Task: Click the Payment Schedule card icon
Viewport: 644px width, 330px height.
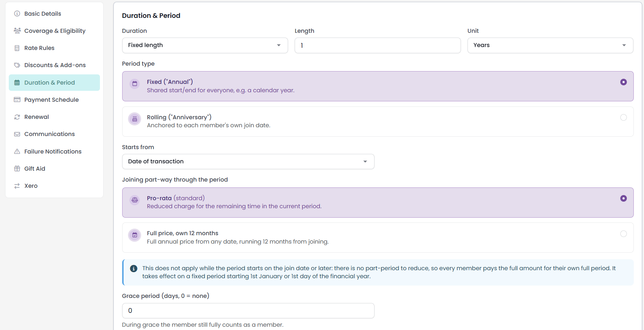Action: [x=17, y=100]
